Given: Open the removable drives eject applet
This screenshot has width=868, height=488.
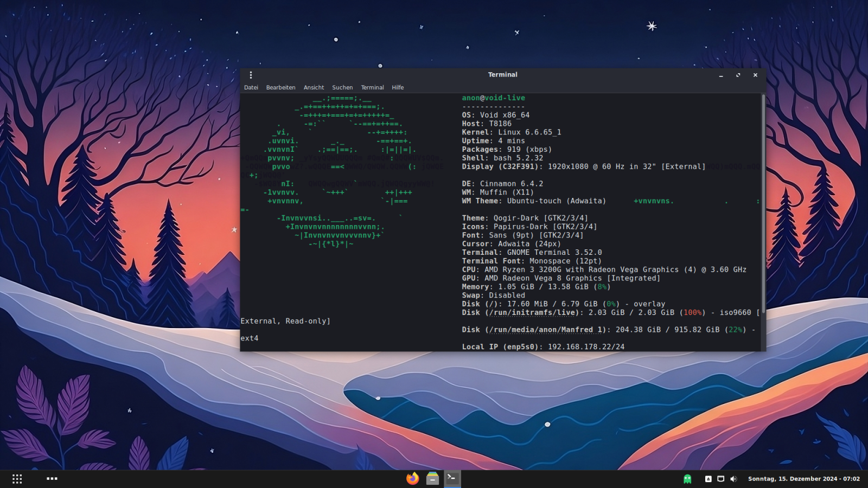Looking at the screenshot, I should pos(708,479).
